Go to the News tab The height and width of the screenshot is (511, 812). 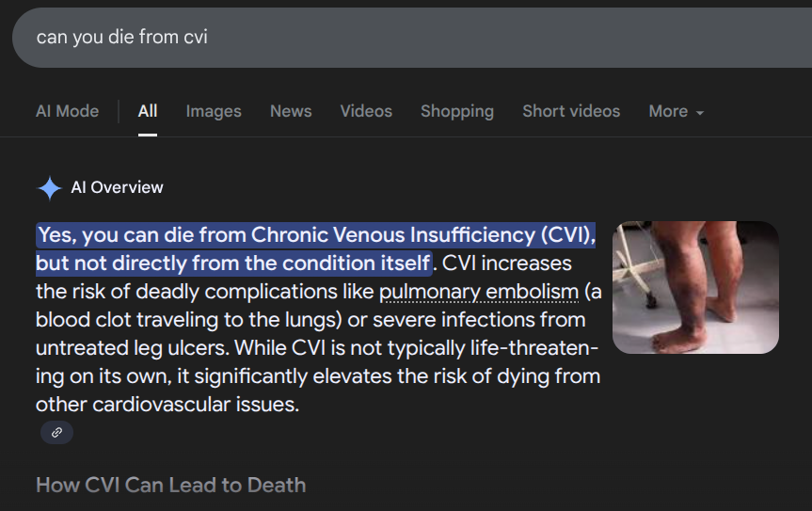coord(291,111)
